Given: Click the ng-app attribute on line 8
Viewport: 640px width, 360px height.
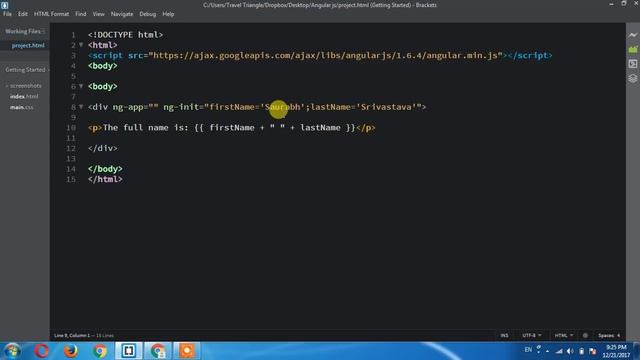Looking at the screenshot, I should click(x=136, y=107).
